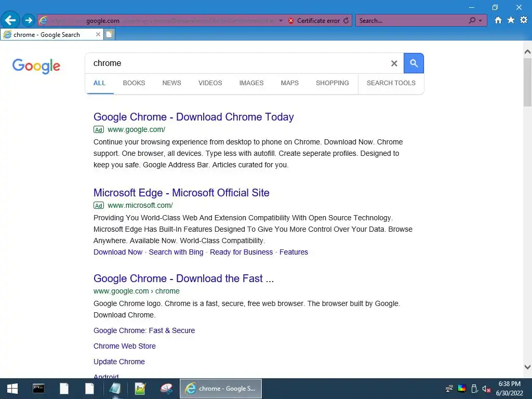Open 'Microsoft Edge - Microsoft Official Site' link

(181, 193)
